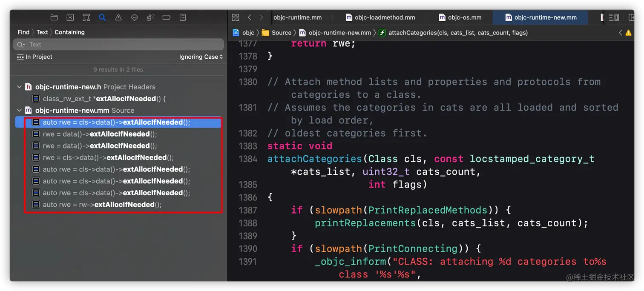Open the Issue navigator warning triangle
Viewport: 644px width, 291px height.
118,17
